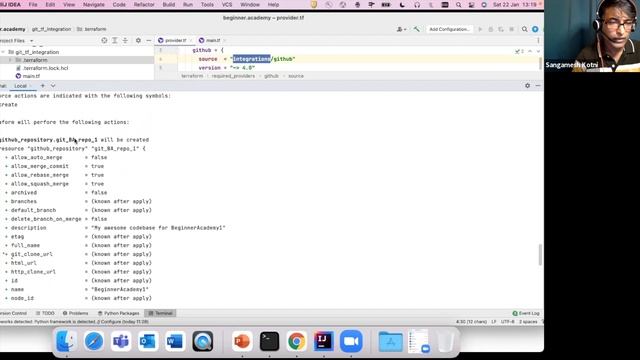The image size is (640, 360).
Task: Toggle the Terminal tool window button
Action: 160,313
